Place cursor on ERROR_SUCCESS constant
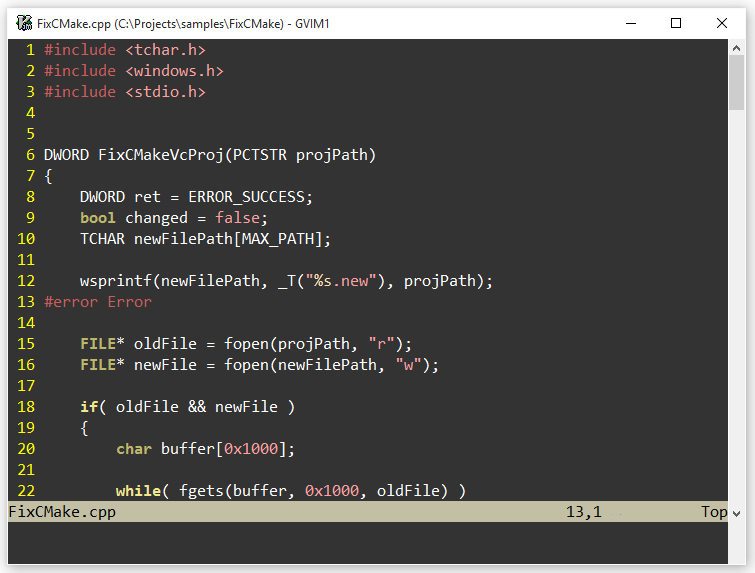Viewport: 755px width, 573px height. [x=250, y=197]
